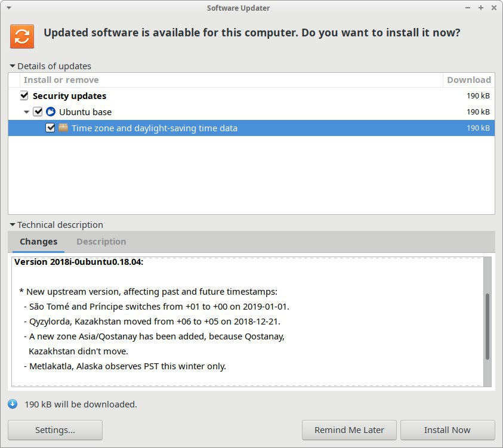Open the Settings... dialog
Screen dimensions: 503x448
[x=55, y=430]
